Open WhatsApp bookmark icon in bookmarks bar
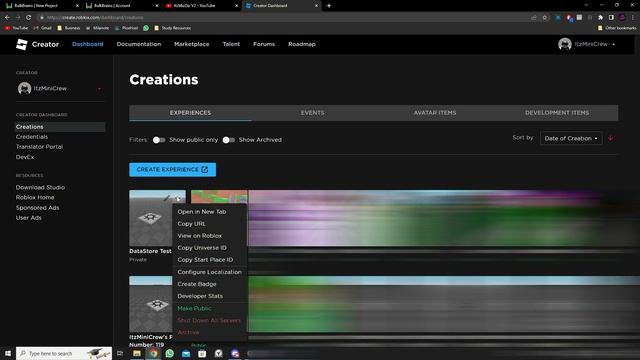 click(146, 28)
